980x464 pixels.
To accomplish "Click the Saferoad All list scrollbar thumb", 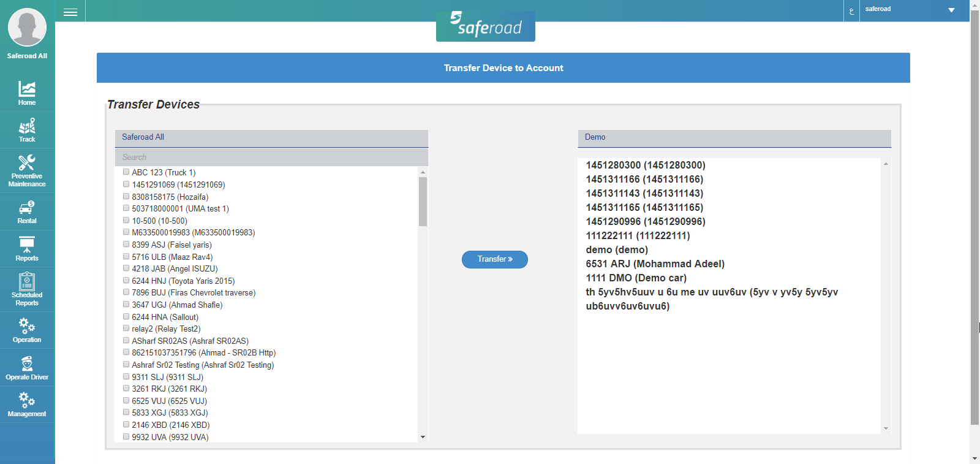I will point(423,201).
